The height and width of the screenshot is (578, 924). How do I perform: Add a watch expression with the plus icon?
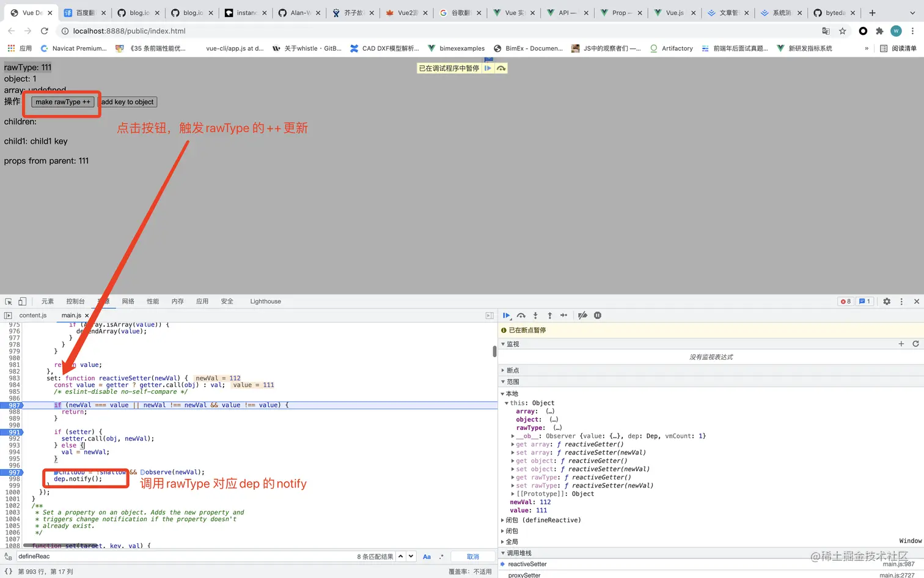click(901, 344)
